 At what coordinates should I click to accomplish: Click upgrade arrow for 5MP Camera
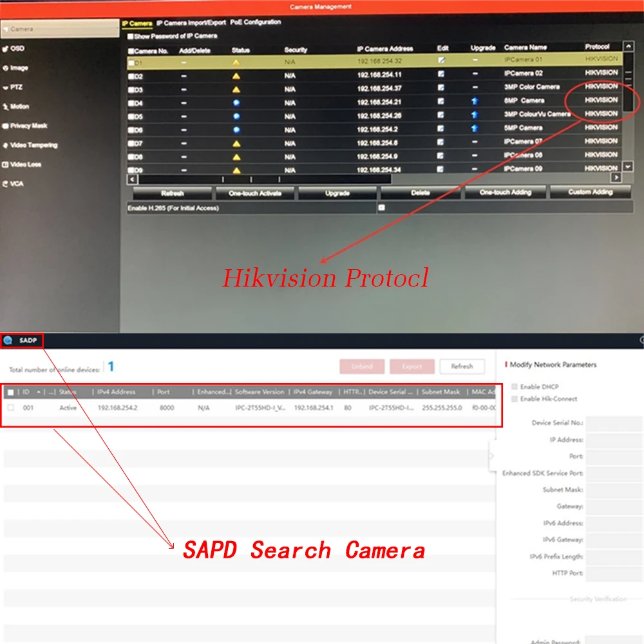pyautogui.click(x=475, y=129)
